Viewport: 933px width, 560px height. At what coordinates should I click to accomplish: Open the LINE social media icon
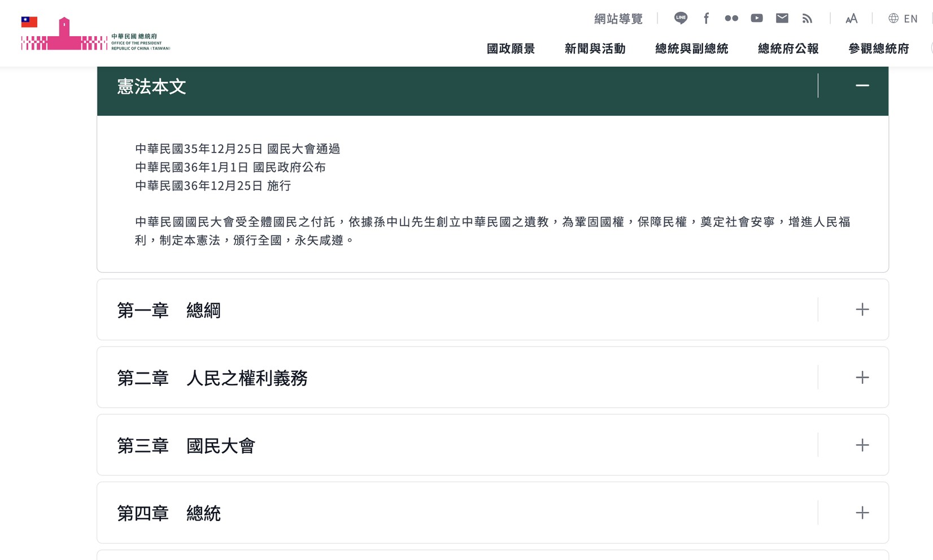(681, 18)
